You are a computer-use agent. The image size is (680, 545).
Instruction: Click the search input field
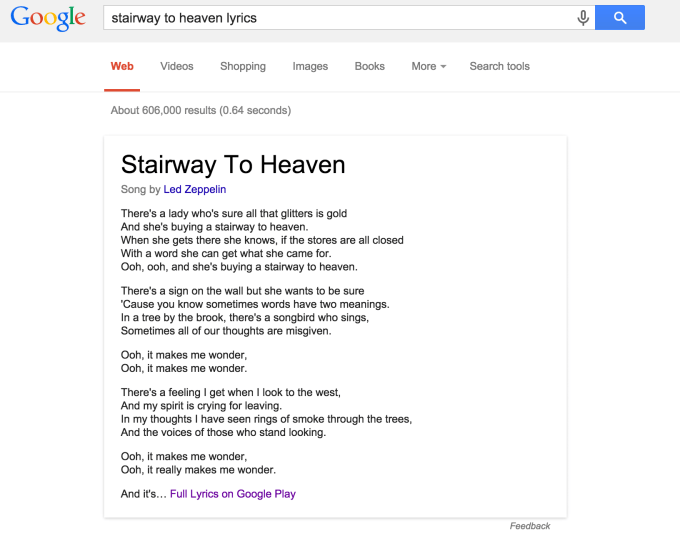point(340,18)
